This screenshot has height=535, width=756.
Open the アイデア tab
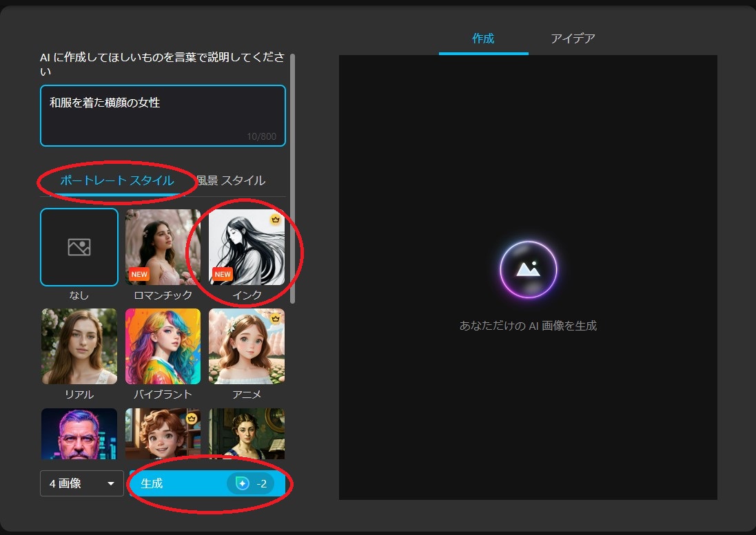pos(573,39)
